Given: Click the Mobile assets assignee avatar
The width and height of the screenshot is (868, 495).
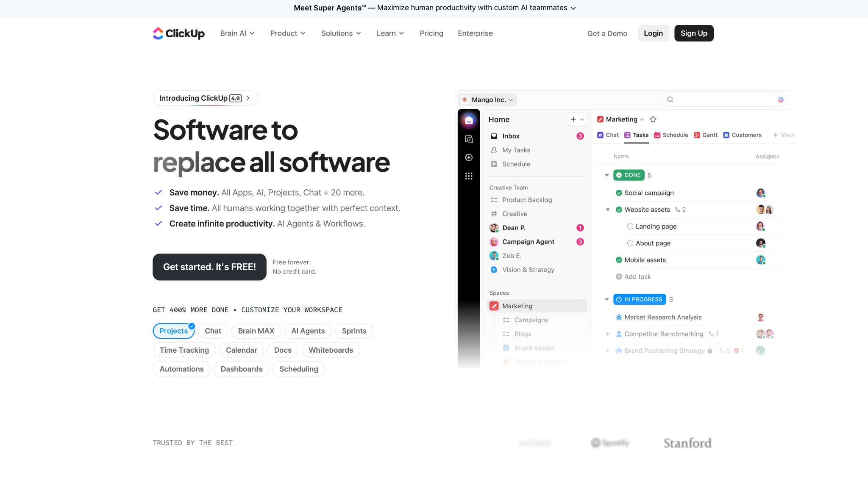Looking at the screenshot, I should [761, 260].
